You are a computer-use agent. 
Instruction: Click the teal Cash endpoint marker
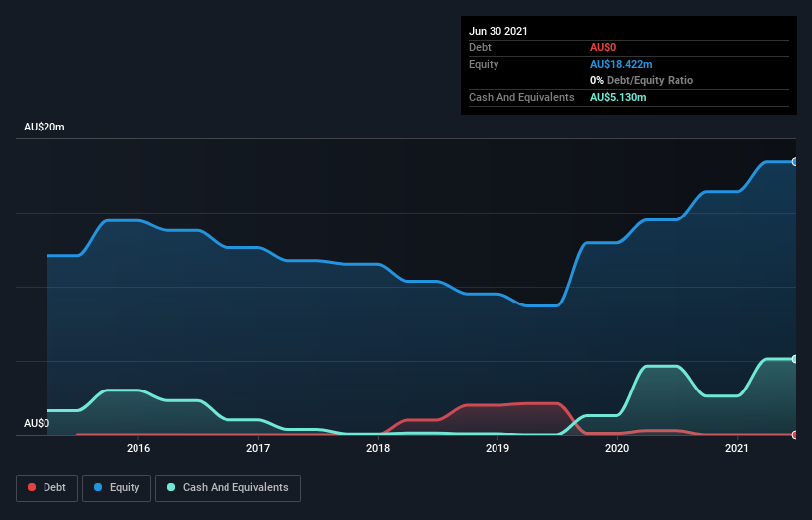pos(795,359)
